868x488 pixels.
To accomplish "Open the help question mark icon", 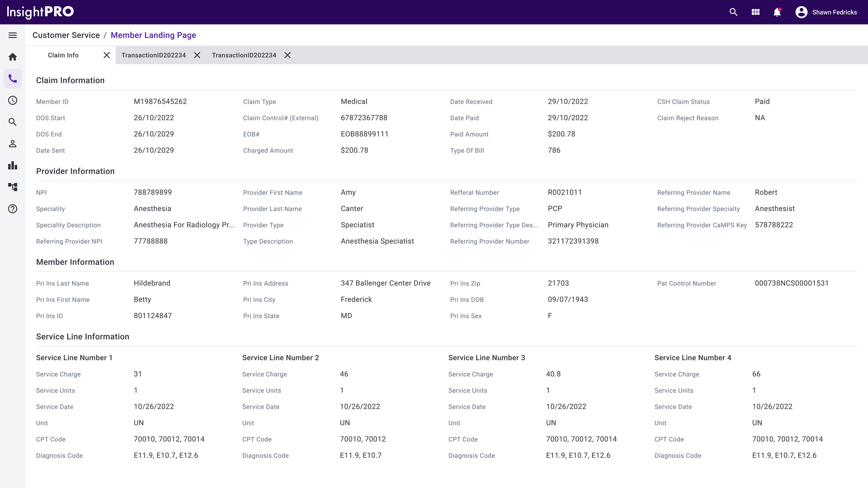I will pyautogui.click(x=12, y=209).
